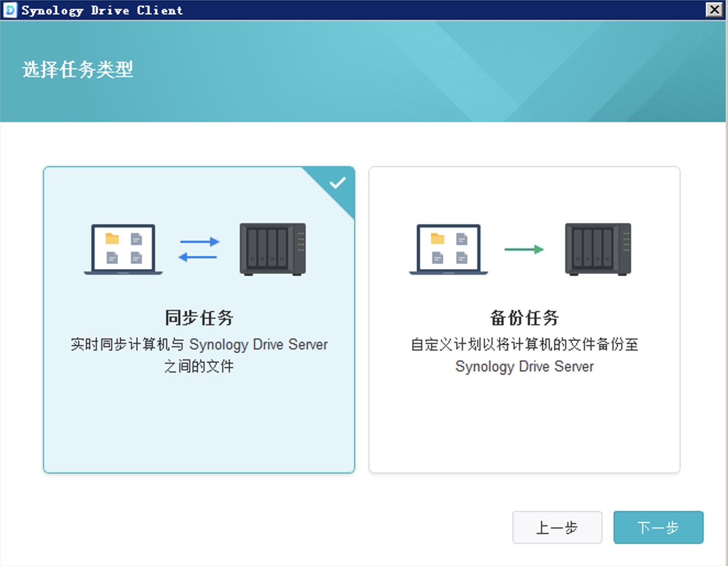Select the 同步任务 sync task card

(199, 319)
